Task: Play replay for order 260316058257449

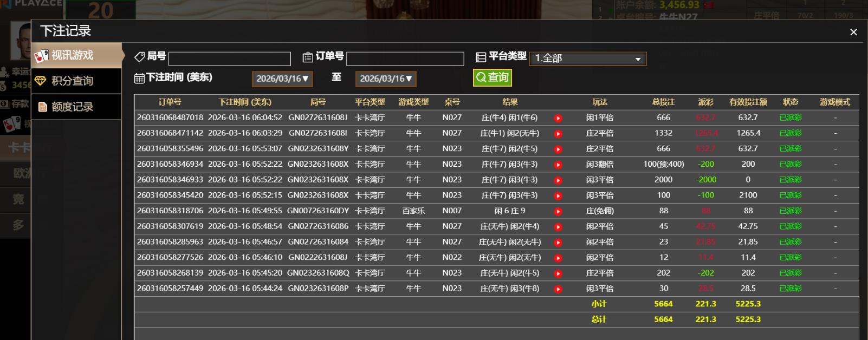Action: 558,289
